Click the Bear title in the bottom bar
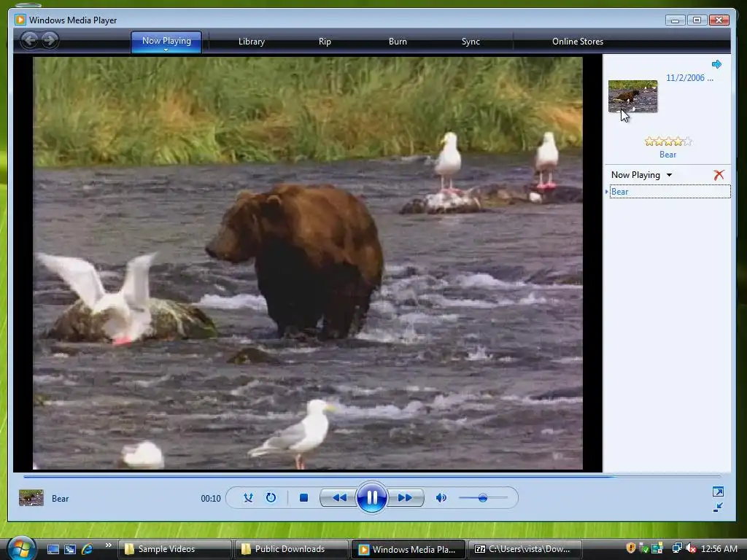747x560 pixels. pos(60,499)
